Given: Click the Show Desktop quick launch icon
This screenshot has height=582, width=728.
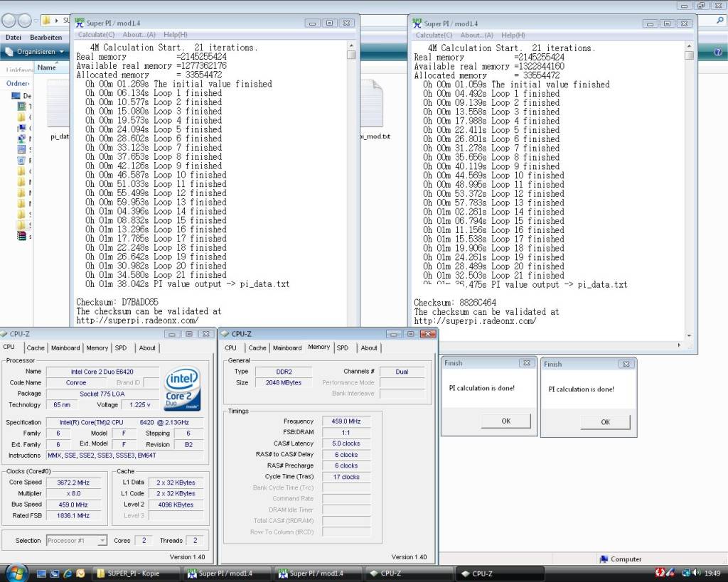Looking at the screenshot, I should tap(41, 573).
